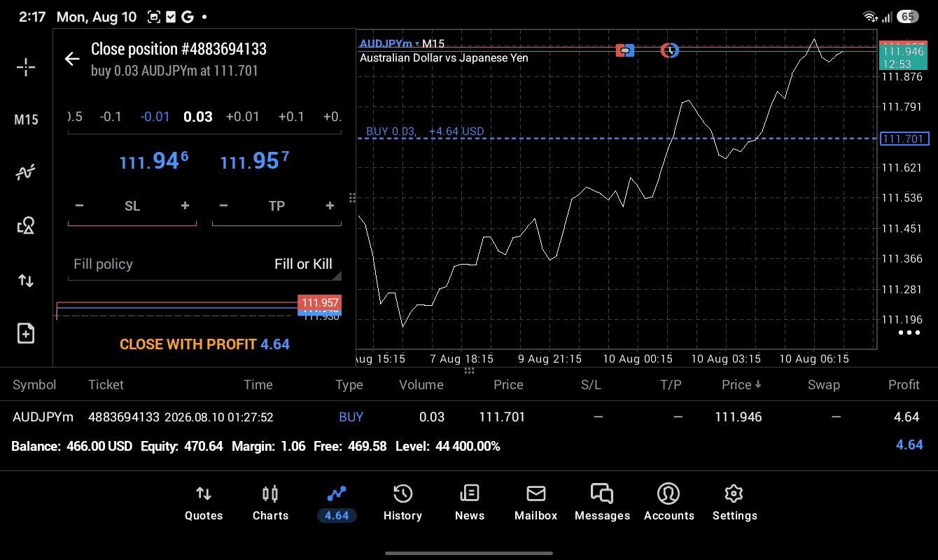This screenshot has height=560, width=938.
Task: Increase Stop Loss with SL plus
Action: (185, 206)
